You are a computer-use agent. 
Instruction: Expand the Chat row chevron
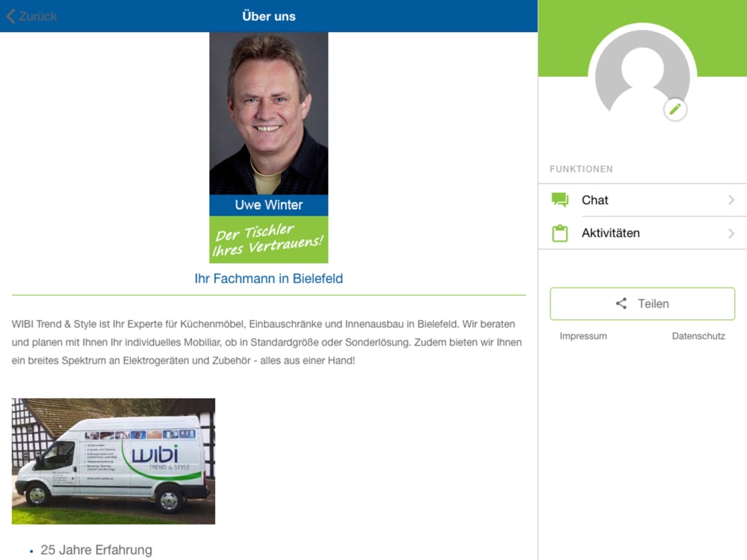click(731, 200)
